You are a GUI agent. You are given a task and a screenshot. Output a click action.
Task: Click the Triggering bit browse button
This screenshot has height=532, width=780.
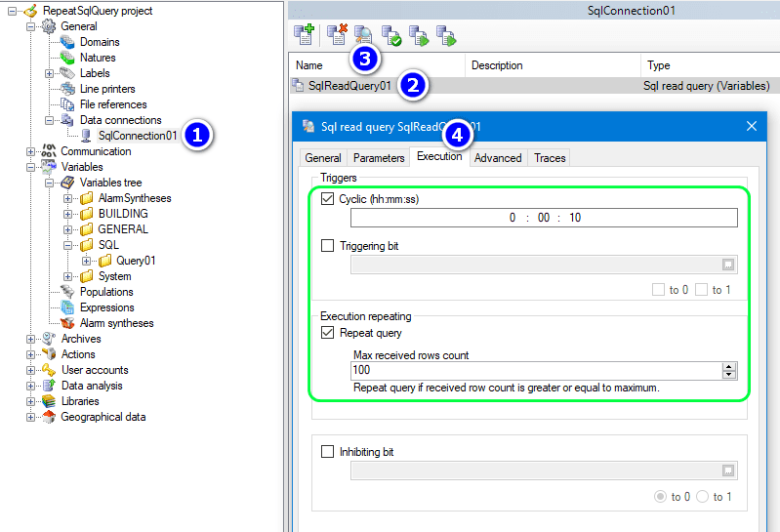[x=728, y=265]
